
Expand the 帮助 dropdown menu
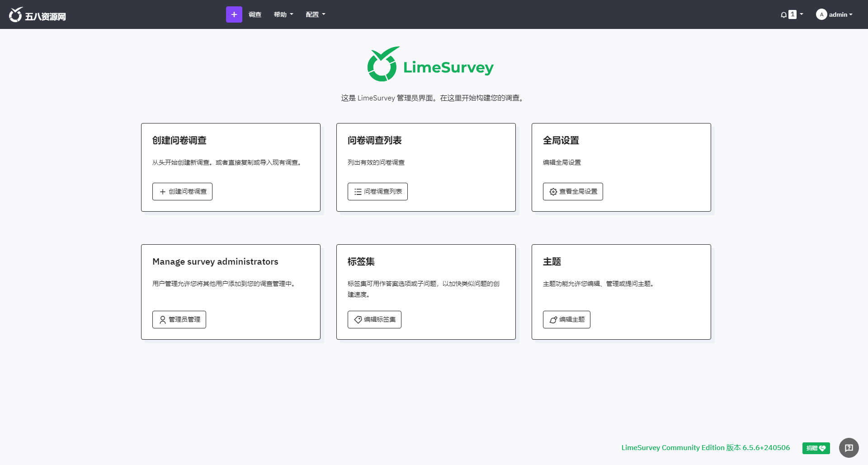[283, 14]
